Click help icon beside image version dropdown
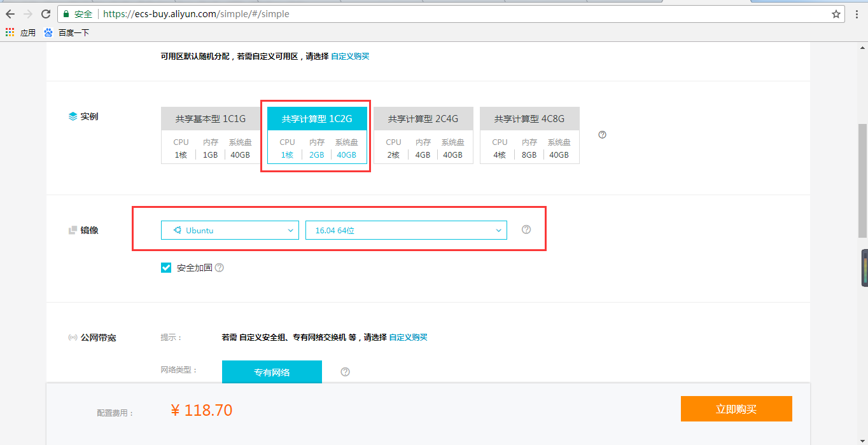The image size is (868, 445). point(526,229)
